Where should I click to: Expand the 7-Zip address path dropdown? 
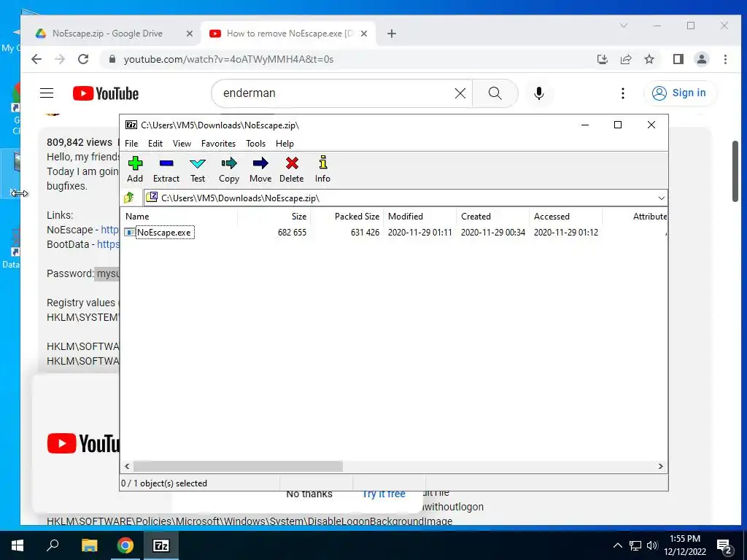(x=661, y=198)
